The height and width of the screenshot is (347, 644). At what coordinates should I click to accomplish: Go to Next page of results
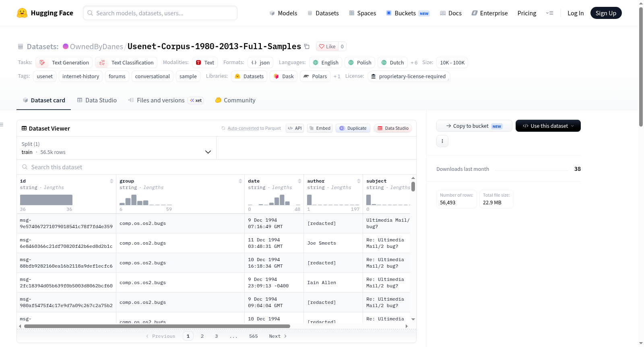[278, 336]
